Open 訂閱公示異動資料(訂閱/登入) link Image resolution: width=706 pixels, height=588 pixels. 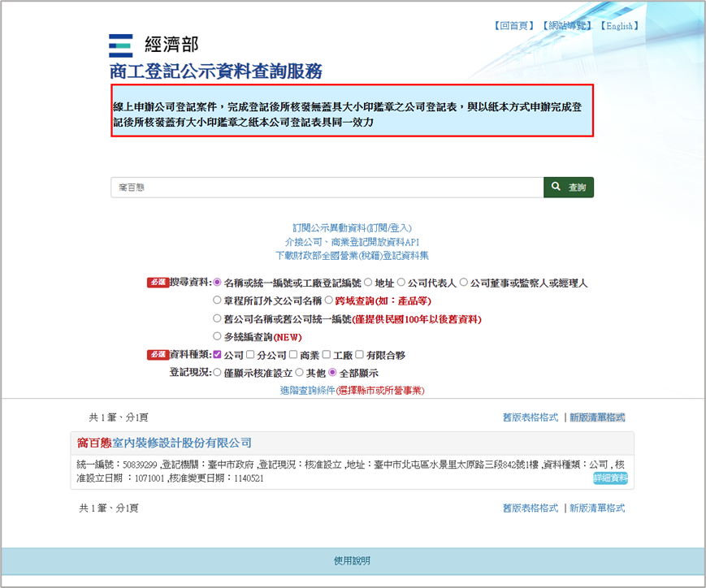tap(352, 228)
